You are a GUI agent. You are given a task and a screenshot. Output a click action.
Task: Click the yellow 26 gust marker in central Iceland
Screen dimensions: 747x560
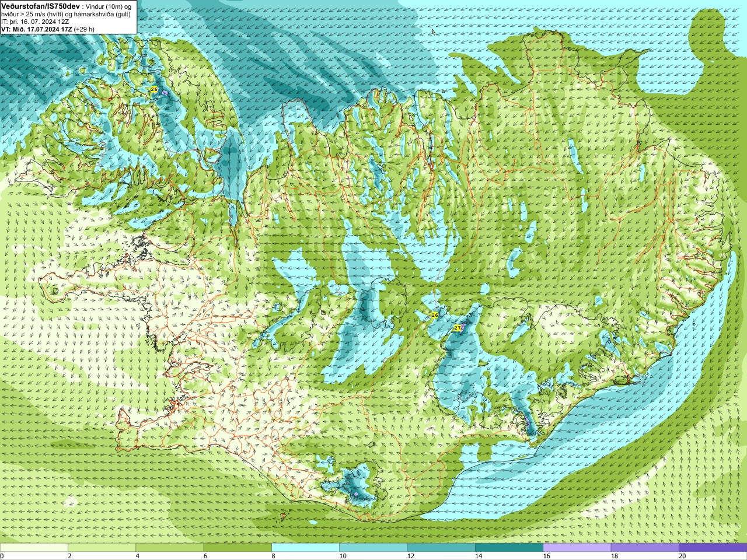click(x=434, y=315)
